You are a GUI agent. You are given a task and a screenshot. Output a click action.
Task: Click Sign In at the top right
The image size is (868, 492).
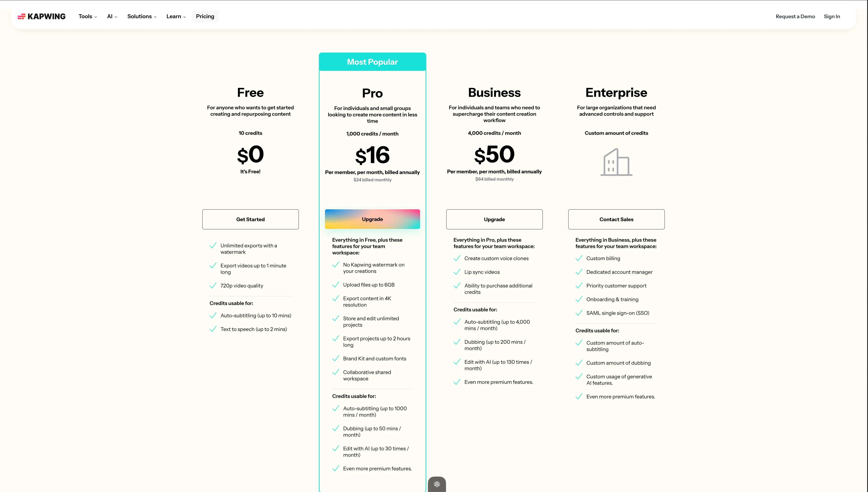pyautogui.click(x=832, y=16)
